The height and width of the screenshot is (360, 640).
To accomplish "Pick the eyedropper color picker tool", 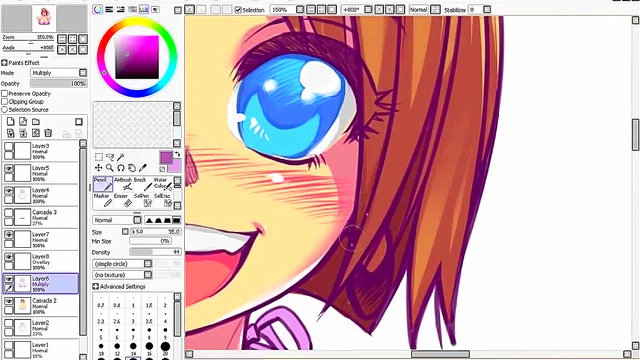I will [142, 168].
